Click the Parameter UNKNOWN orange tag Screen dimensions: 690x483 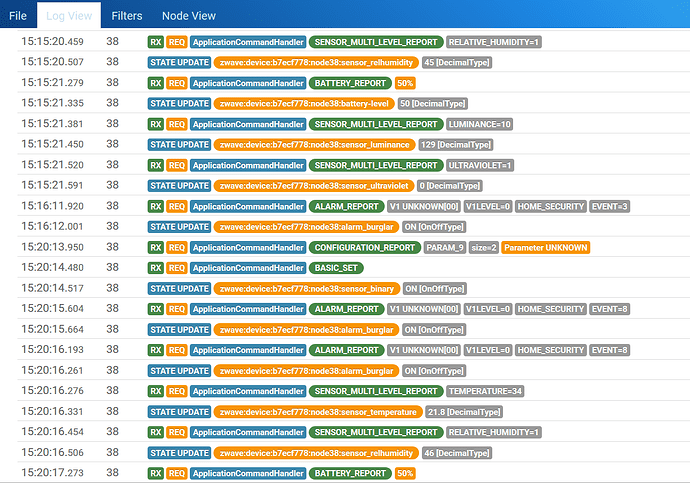click(x=546, y=248)
